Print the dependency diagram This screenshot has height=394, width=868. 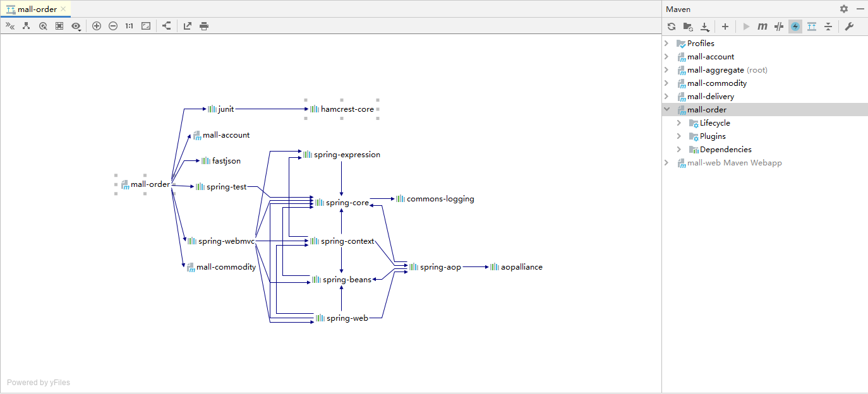tap(204, 26)
